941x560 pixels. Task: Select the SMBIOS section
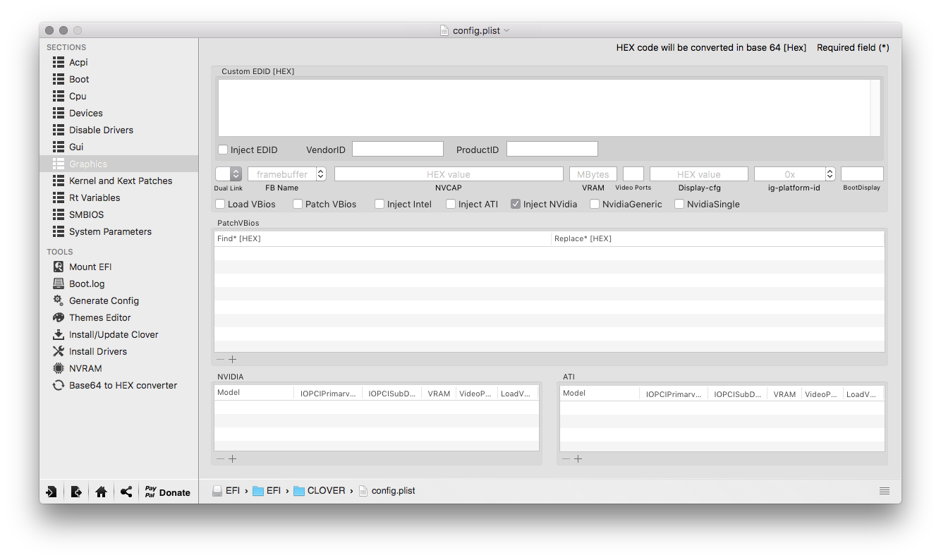119,214
